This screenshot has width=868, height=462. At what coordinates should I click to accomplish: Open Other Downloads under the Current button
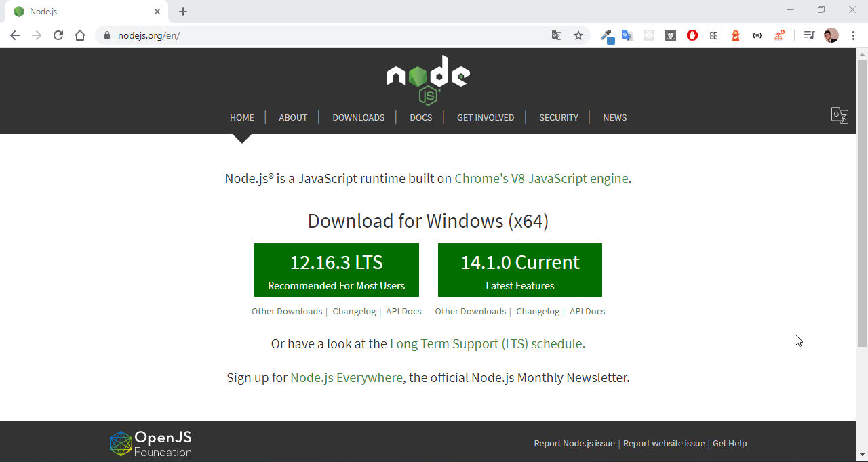(x=471, y=312)
